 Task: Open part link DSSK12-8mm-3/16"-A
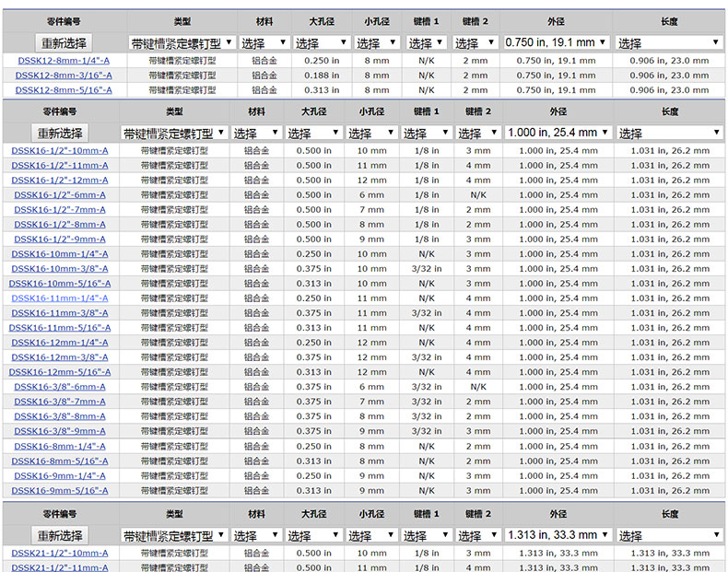pyautogui.click(x=64, y=76)
